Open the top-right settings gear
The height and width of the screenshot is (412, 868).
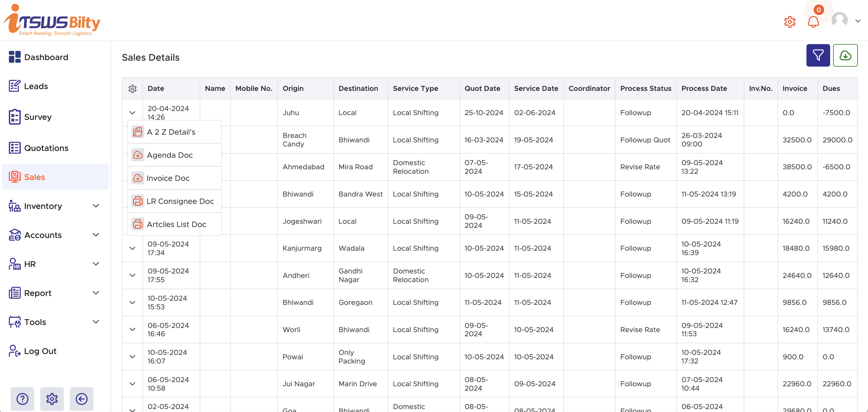pos(790,22)
